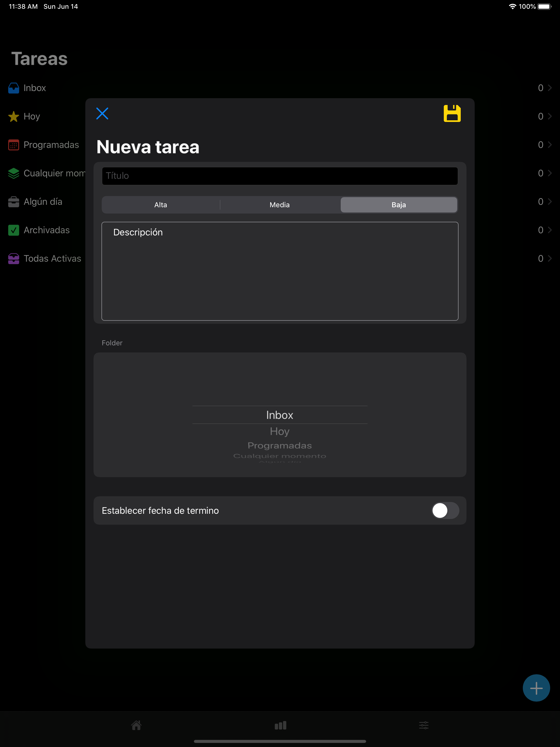Go to the Home tab icon
The image size is (560, 747).
coord(136,725)
